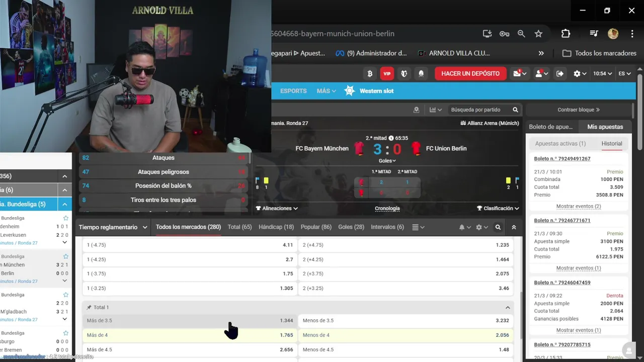Open the Chrome three-dot menu
644x362 pixels.
tap(632, 34)
